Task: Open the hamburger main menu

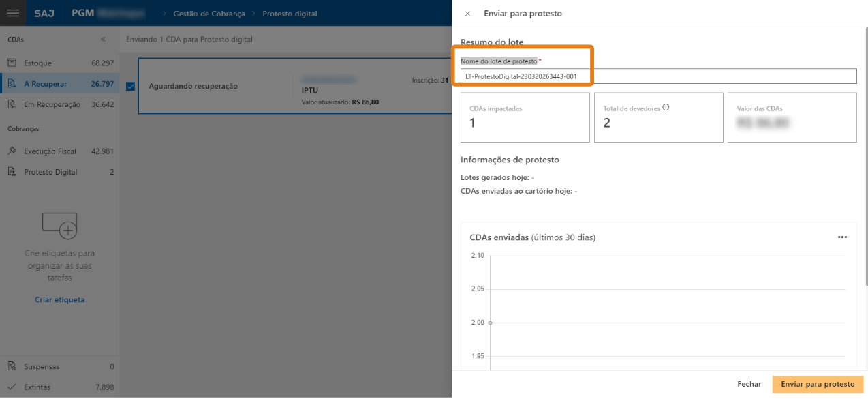Action: pyautogui.click(x=12, y=13)
